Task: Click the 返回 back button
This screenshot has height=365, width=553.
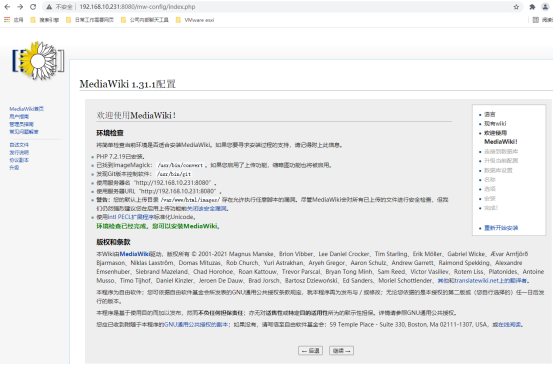Action: (310, 351)
